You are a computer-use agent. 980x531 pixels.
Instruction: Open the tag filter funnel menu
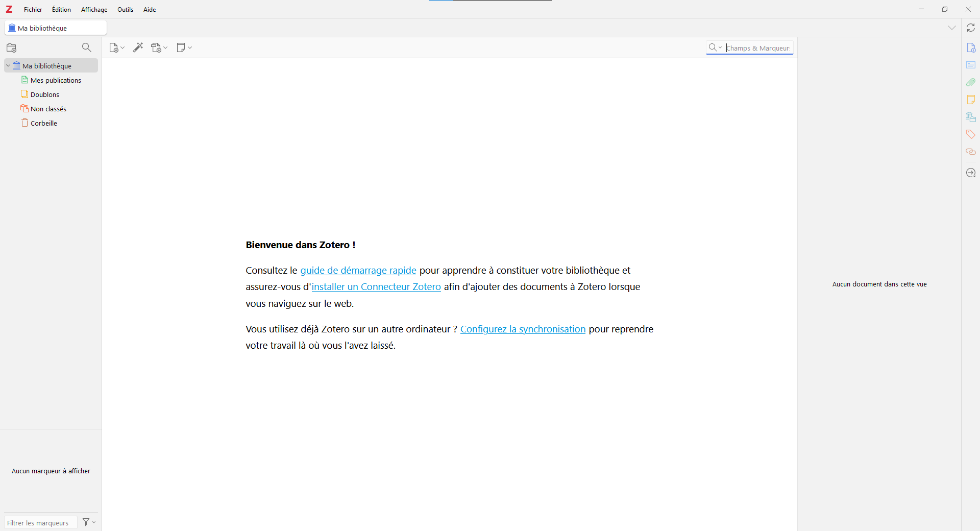pos(89,522)
